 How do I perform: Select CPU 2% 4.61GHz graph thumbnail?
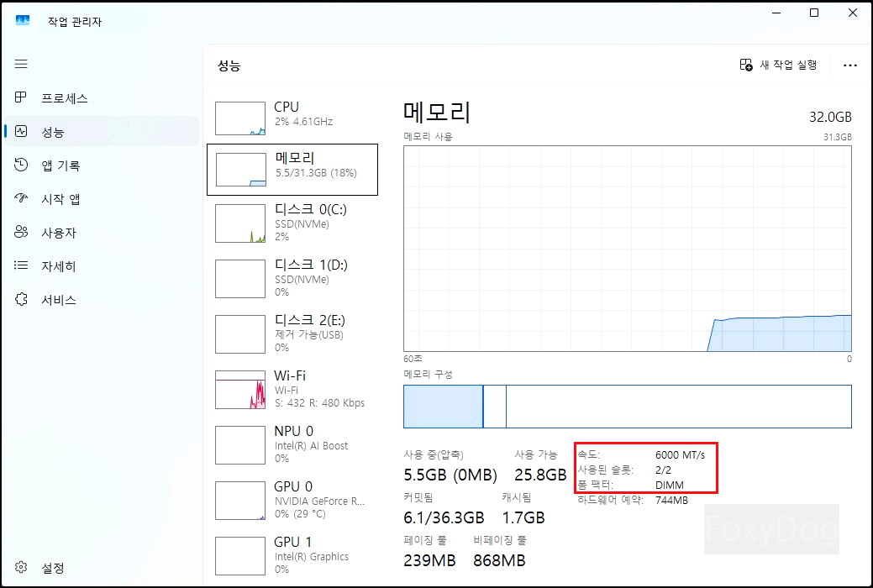[240, 118]
